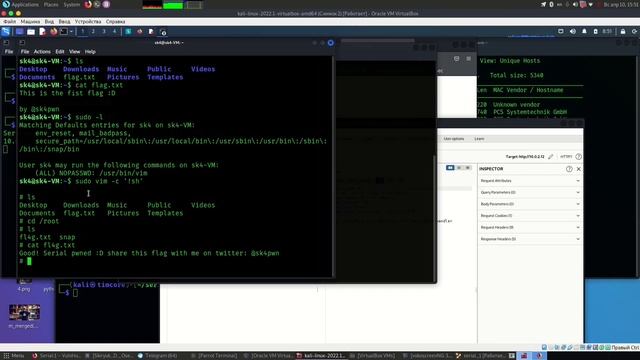Switch to kali-linux-2022.1 window in taskbar

pos(321,356)
